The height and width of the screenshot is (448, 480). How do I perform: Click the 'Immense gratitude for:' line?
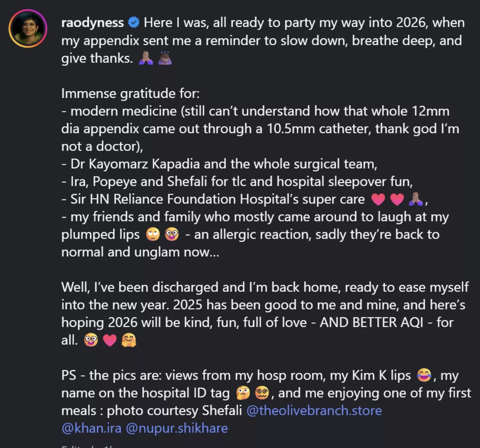pos(130,94)
